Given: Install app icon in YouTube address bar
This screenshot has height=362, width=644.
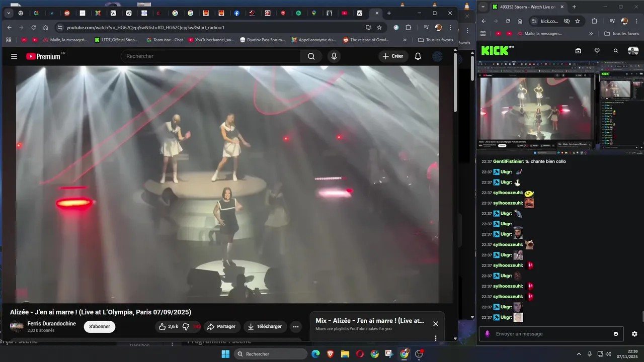Looking at the screenshot, I should 368,28.
